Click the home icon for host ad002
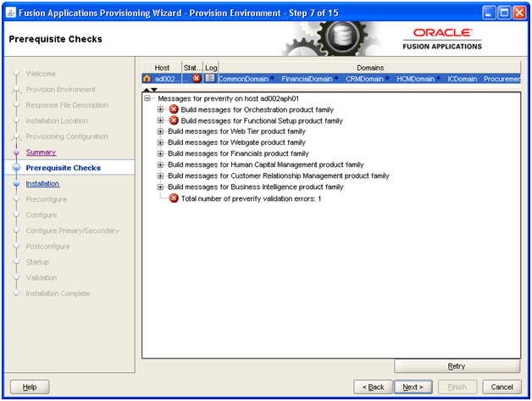 click(x=147, y=79)
